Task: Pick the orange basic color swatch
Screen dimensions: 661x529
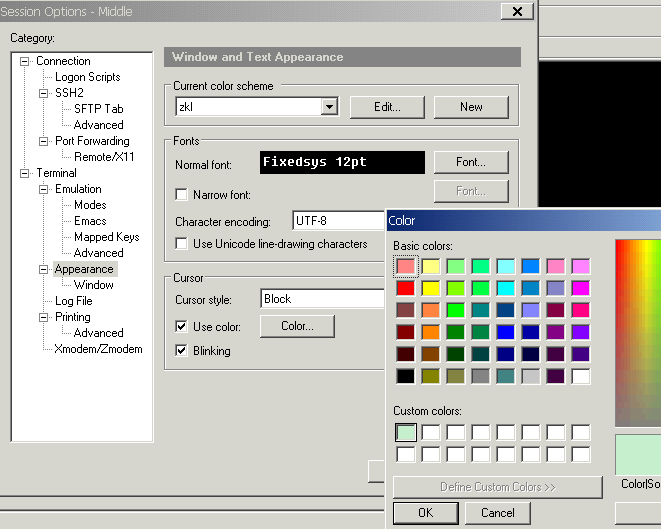Action: point(431,332)
